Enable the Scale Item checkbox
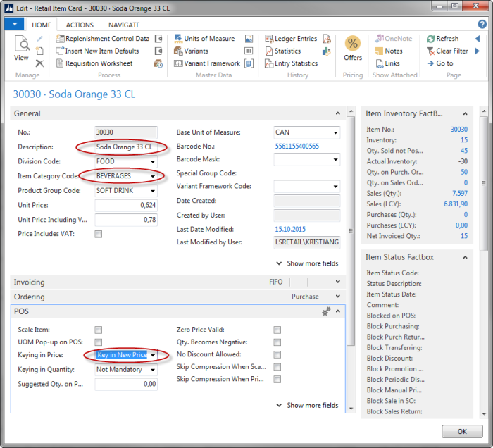The image size is (493, 448). pyautogui.click(x=99, y=330)
